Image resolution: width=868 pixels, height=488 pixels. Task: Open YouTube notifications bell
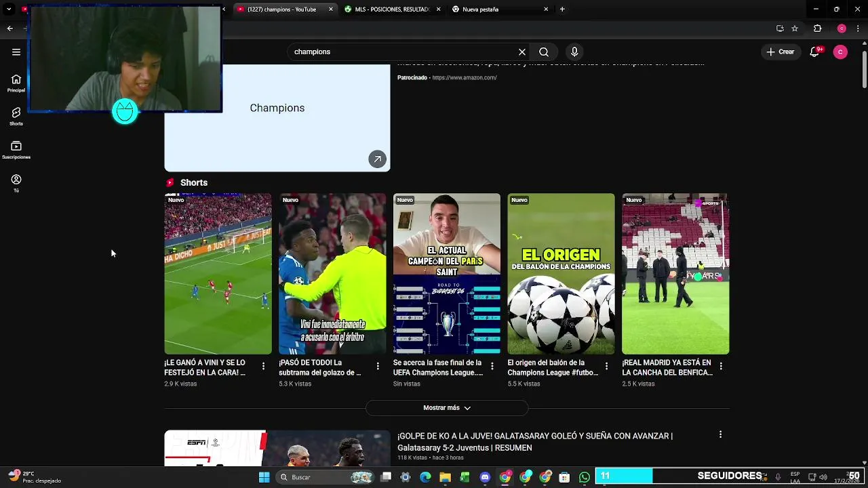pyautogui.click(x=816, y=52)
